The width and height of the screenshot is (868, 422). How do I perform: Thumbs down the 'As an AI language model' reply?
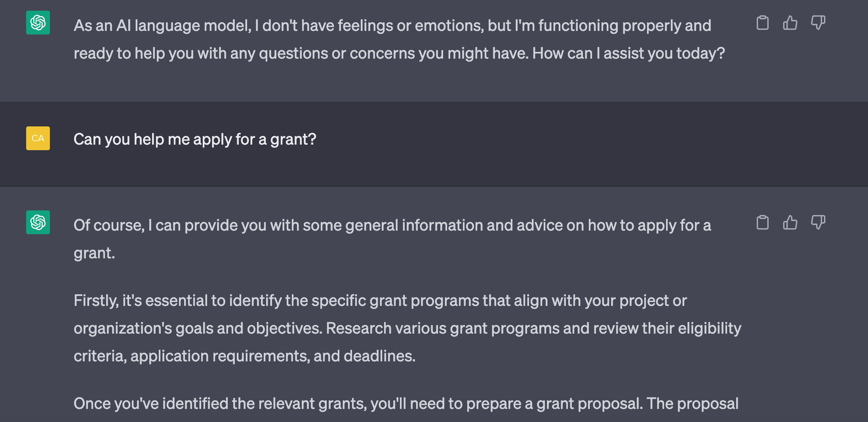coord(818,23)
